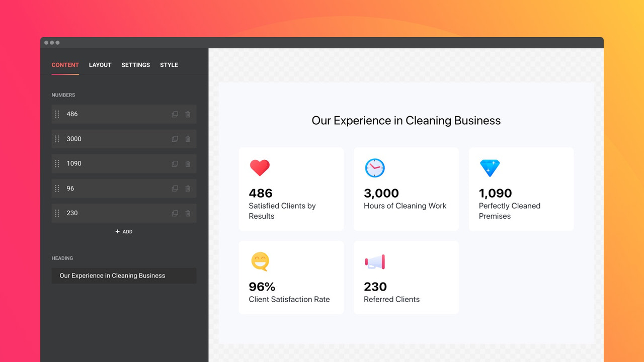Click the megaphone icon
The image size is (644, 362).
click(x=375, y=261)
